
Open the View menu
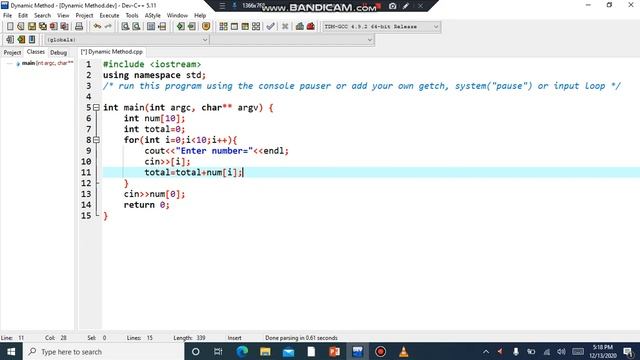[63, 16]
